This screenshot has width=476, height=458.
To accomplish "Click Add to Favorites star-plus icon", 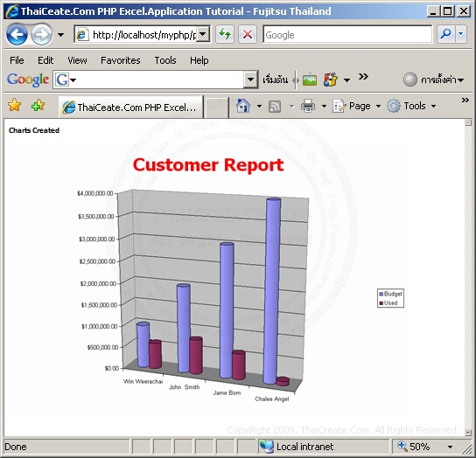I will pyautogui.click(x=38, y=105).
